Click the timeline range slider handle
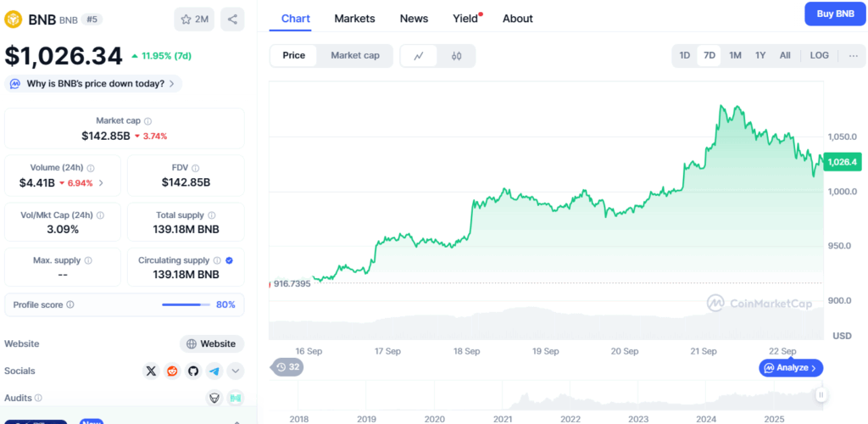Viewport: 868px width, 424px height. click(x=821, y=394)
